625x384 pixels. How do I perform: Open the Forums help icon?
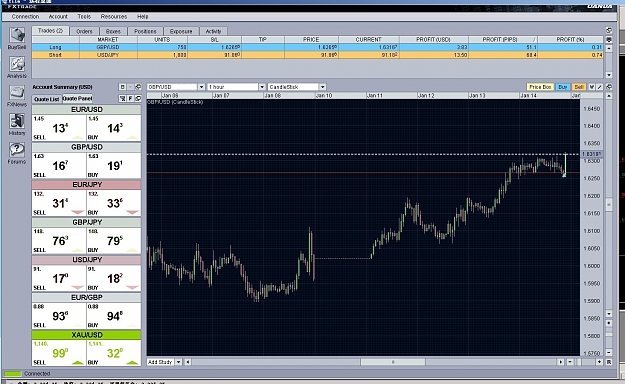pyautogui.click(x=17, y=150)
